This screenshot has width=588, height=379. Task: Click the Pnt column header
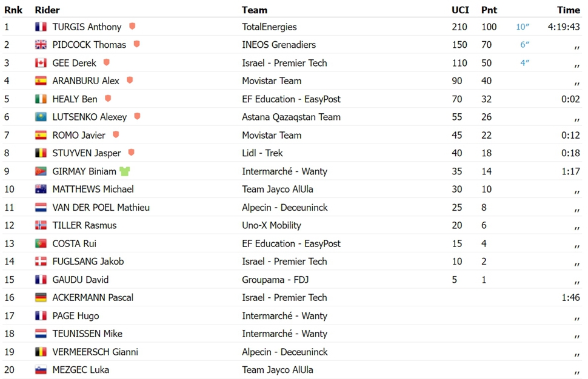[489, 10]
